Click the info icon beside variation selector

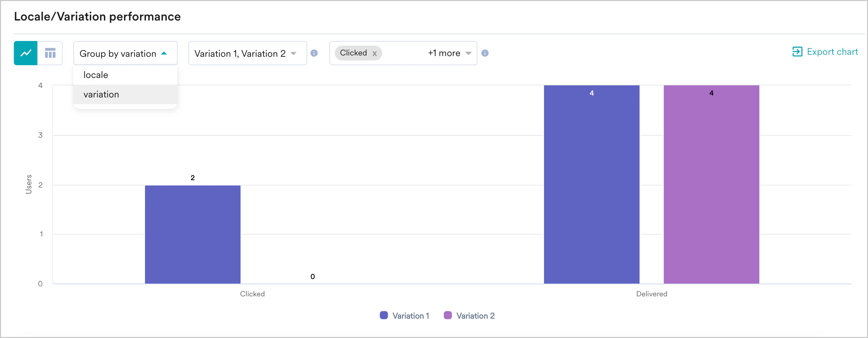coord(314,53)
